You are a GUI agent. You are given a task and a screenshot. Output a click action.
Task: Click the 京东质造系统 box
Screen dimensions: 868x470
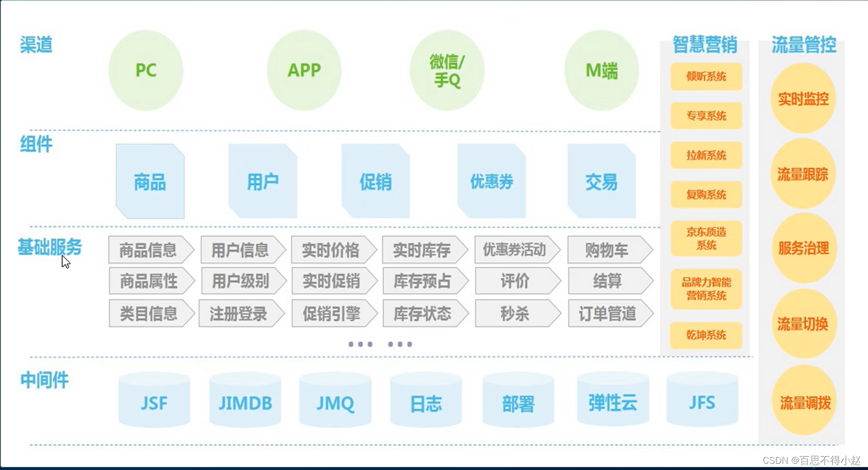tap(706, 238)
